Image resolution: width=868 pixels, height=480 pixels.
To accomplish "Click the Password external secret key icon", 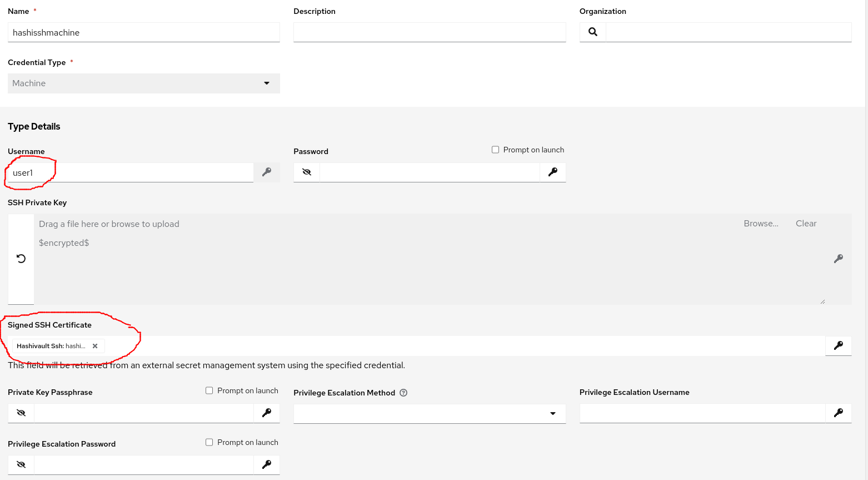I will (x=553, y=172).
